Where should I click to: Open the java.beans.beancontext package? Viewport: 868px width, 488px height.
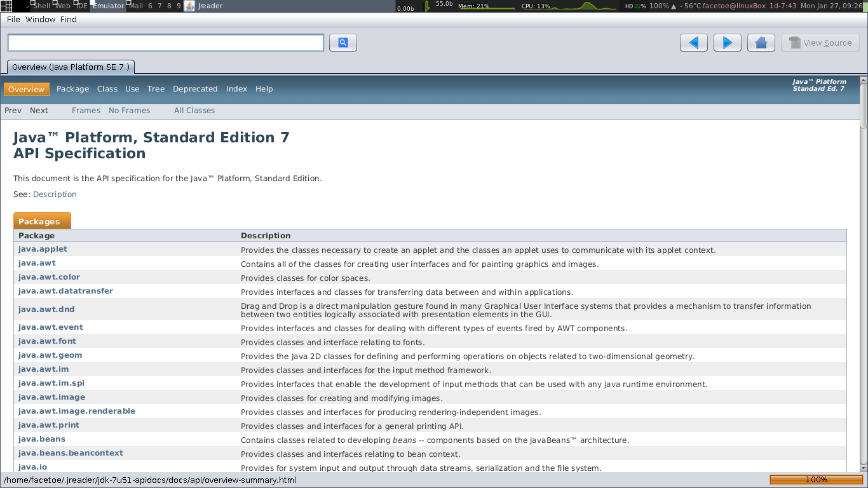pyautogui.click(x=71, y=453)
